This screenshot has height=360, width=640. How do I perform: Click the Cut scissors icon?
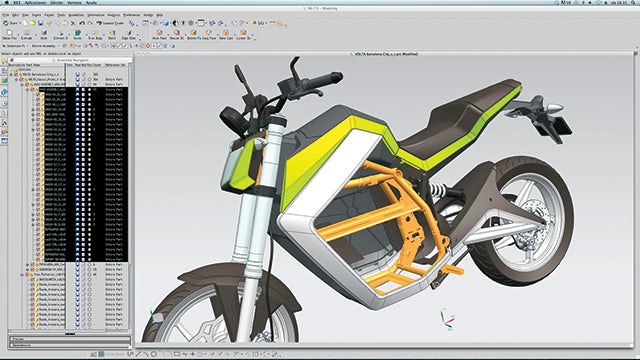point(73,23)
